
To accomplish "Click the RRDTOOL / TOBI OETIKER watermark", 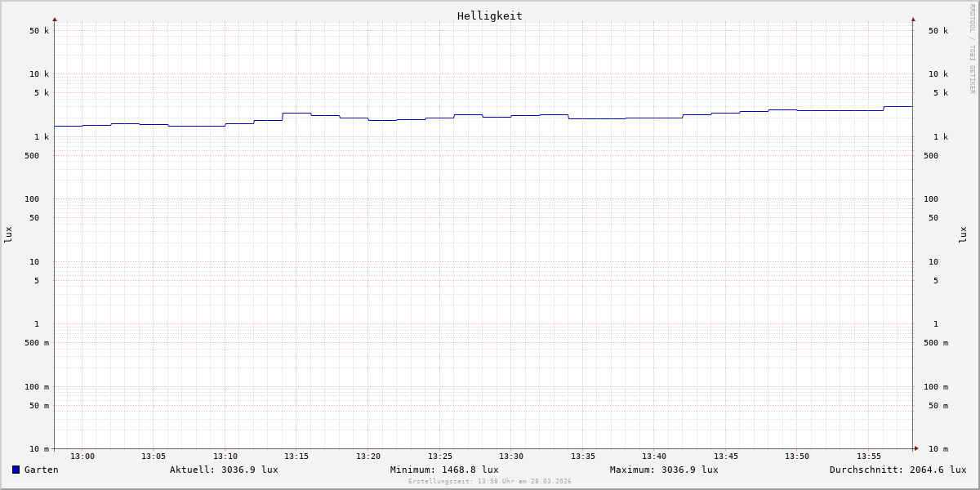I will (972, 49).
